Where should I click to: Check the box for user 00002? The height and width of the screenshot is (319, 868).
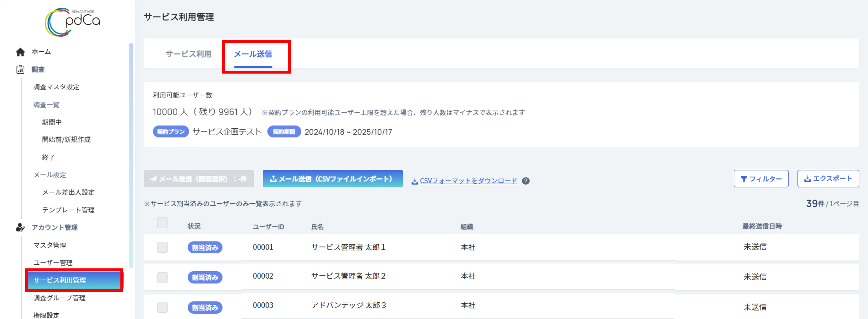click(162, 277)
